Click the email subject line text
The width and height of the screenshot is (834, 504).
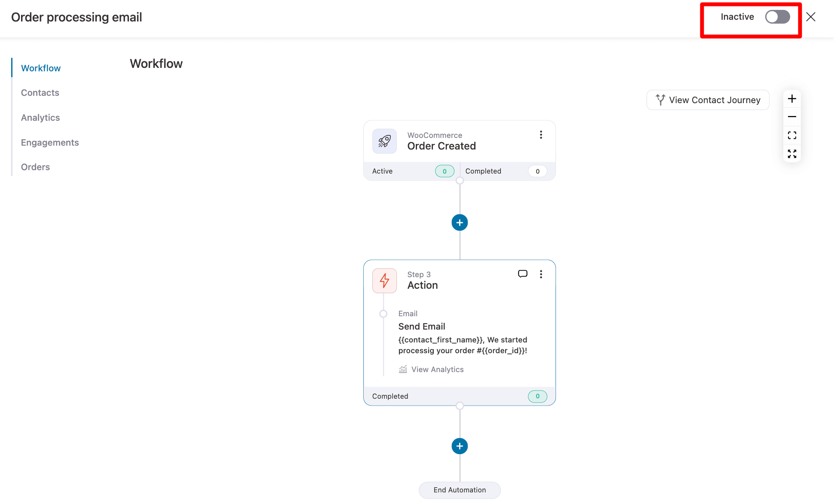click(463, 345)
